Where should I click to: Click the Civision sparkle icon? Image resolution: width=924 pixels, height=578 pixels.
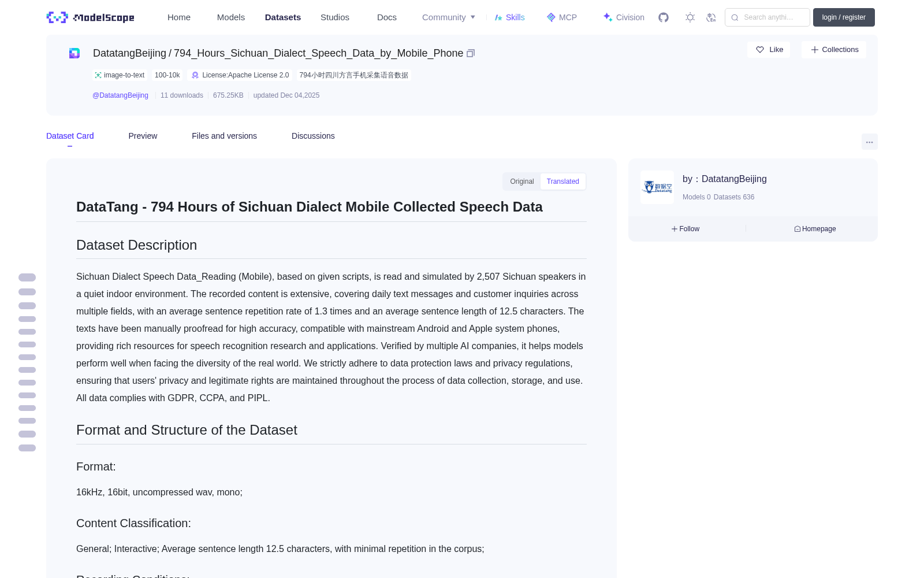click(608, 17)
